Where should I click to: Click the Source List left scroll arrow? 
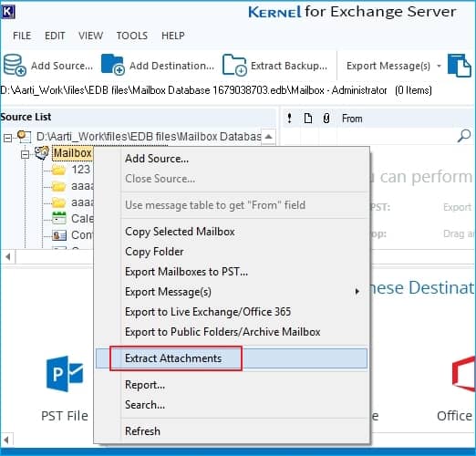pyautogui.click(x=8, y=257)
